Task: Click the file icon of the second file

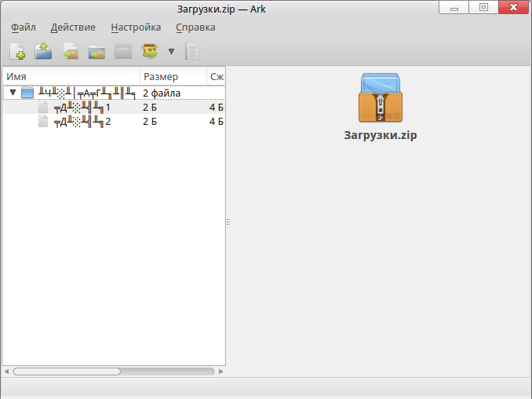Action: (43, 121)
